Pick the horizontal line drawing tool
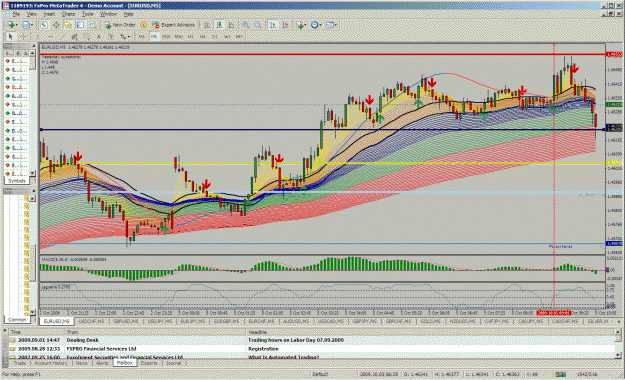 tap(50, 36)
